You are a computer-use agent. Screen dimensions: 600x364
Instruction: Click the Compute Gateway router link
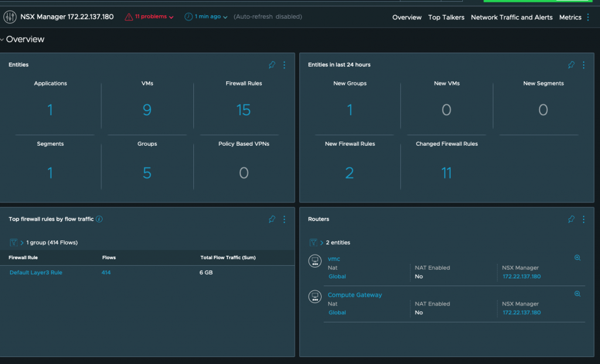(354, 295)
